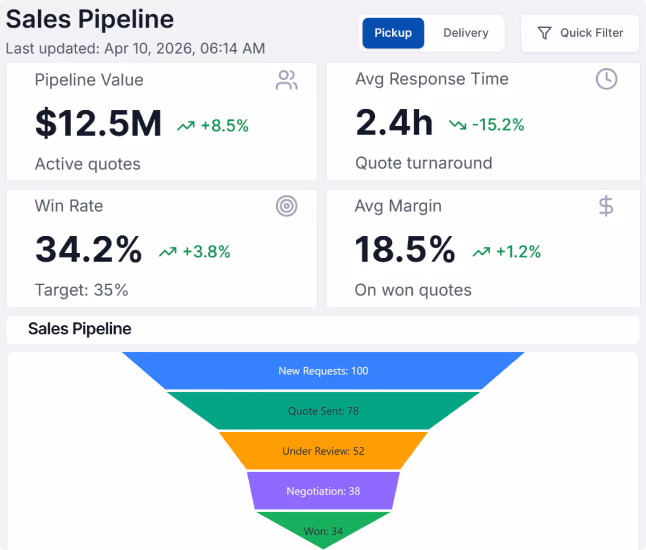Viewport: 646px width, 550px height.
Task: Click the +1.2% change indicator
Action: [519, 252]
